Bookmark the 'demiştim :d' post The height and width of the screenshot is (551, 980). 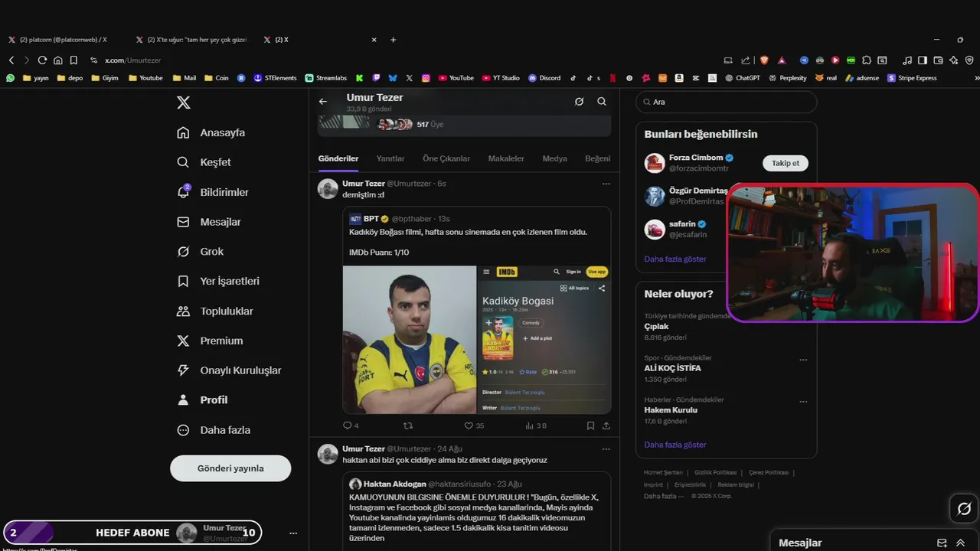(x=590, y=425)
